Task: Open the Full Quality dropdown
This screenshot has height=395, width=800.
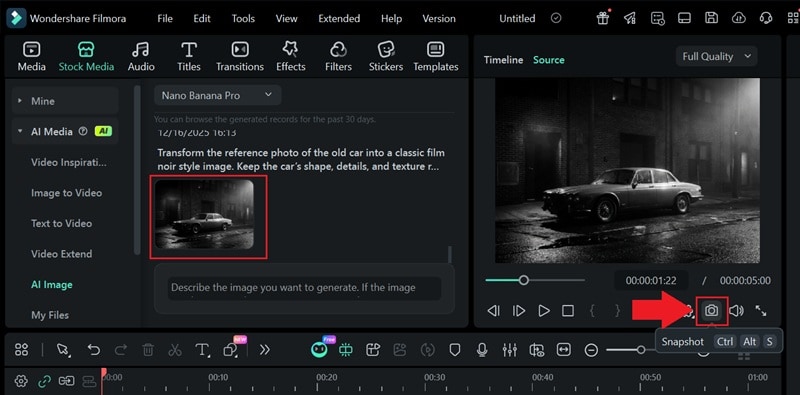Action: pos(716,57)
